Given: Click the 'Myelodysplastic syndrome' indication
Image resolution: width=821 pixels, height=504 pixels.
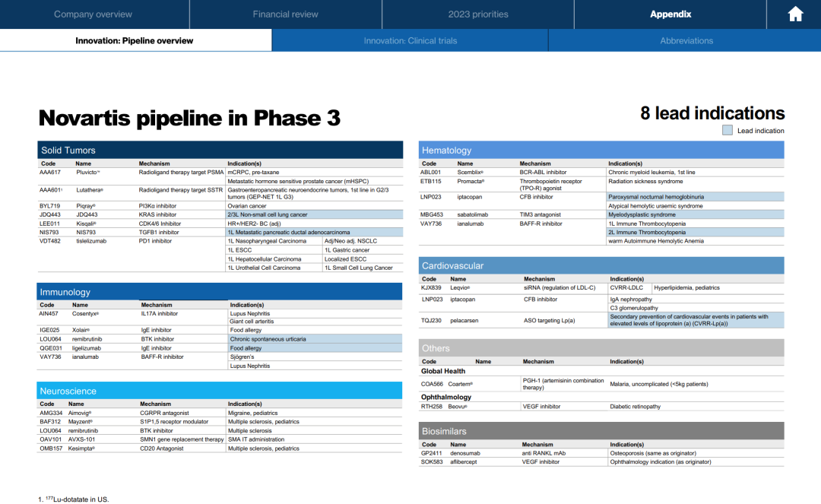Looking at the screenshot, I should coord(642,214).
